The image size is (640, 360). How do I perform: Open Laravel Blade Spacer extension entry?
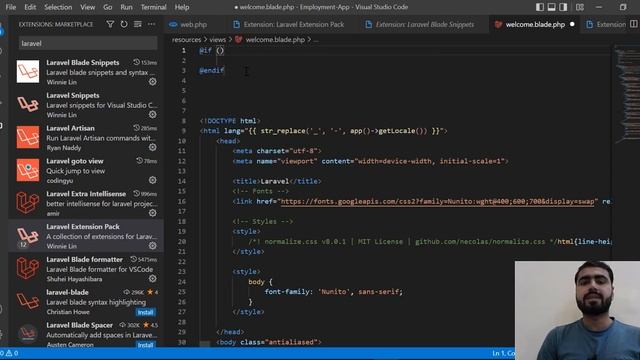click(86, 334)
